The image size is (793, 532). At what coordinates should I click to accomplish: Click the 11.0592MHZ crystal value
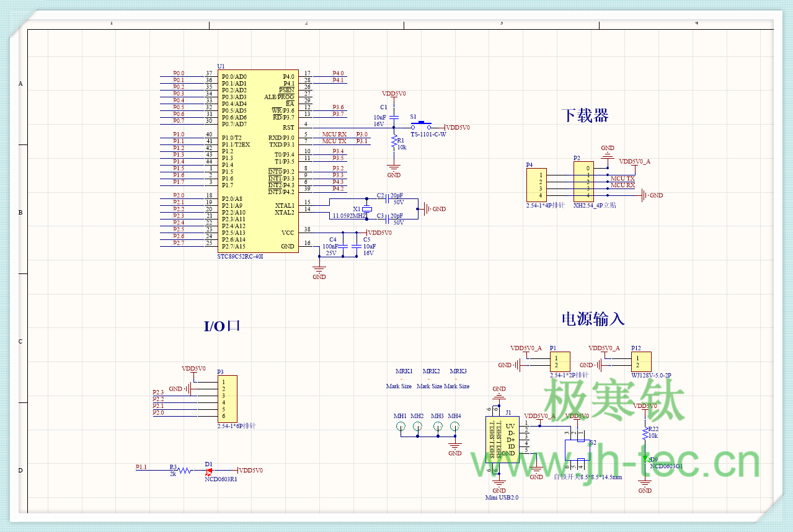click(x=350, y=216)
